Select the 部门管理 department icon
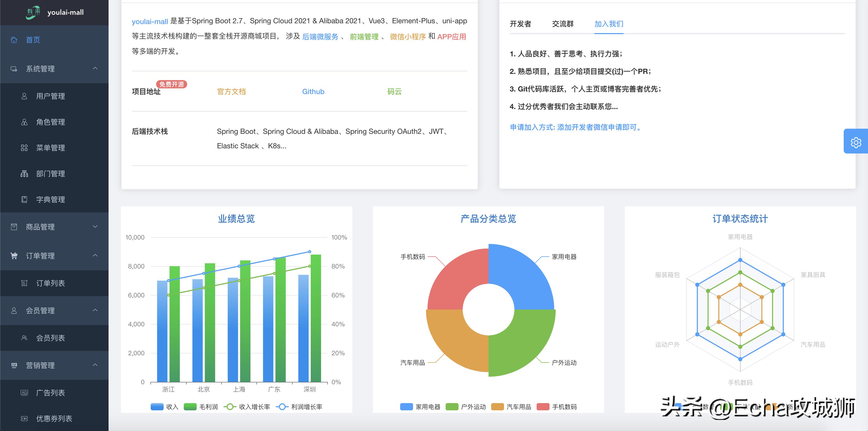 click(24, 174)
